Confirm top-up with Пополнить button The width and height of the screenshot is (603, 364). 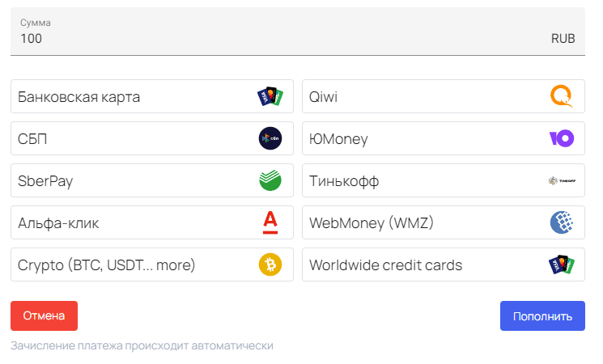point(542,316)
